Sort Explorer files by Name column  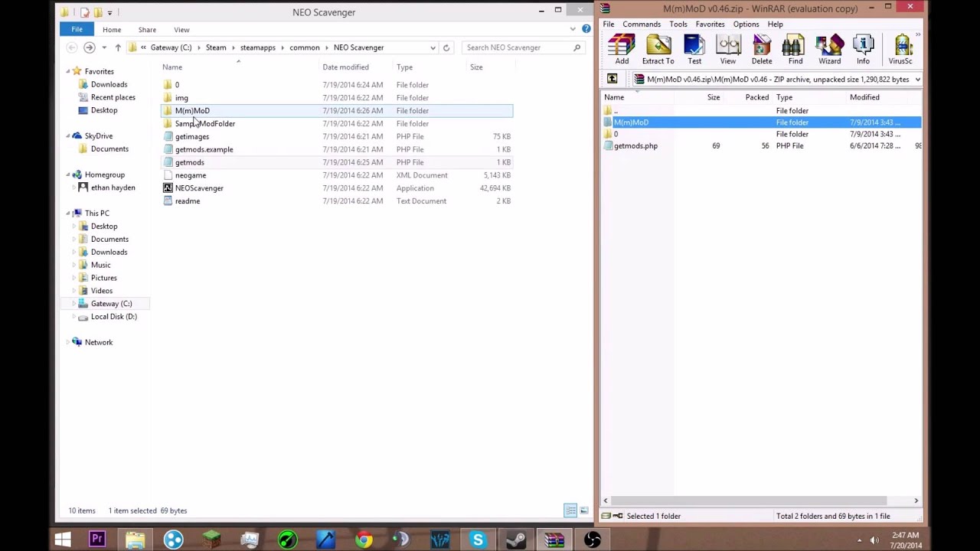(172, 67)
